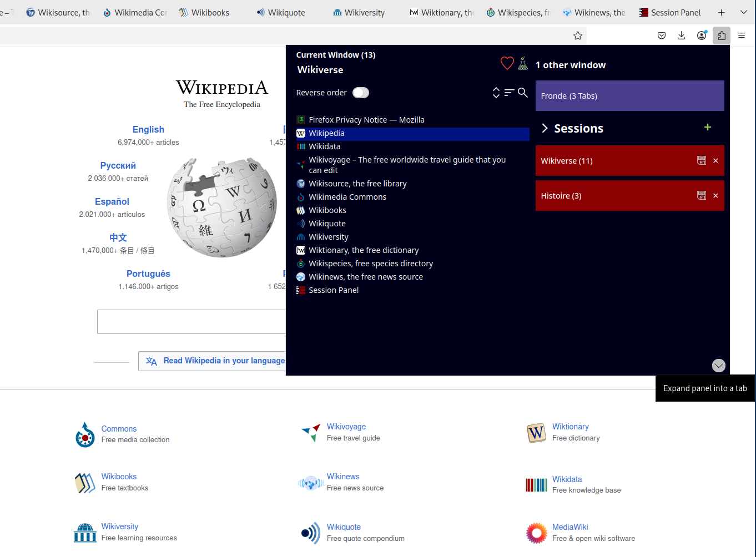Click the Wikiversity logo icon

tap(85, 533)
